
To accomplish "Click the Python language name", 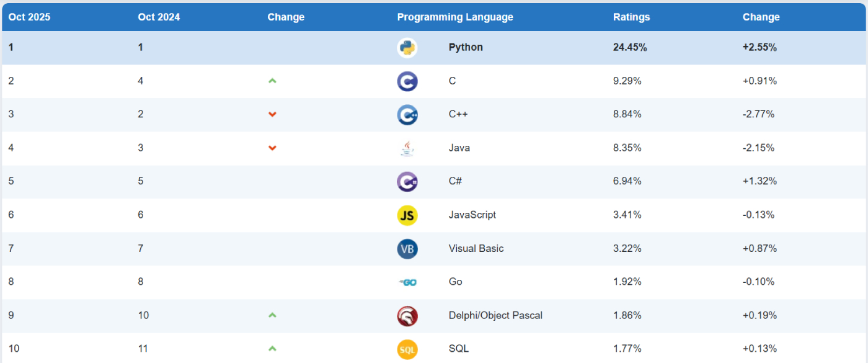I will click(x=466, y=47).
